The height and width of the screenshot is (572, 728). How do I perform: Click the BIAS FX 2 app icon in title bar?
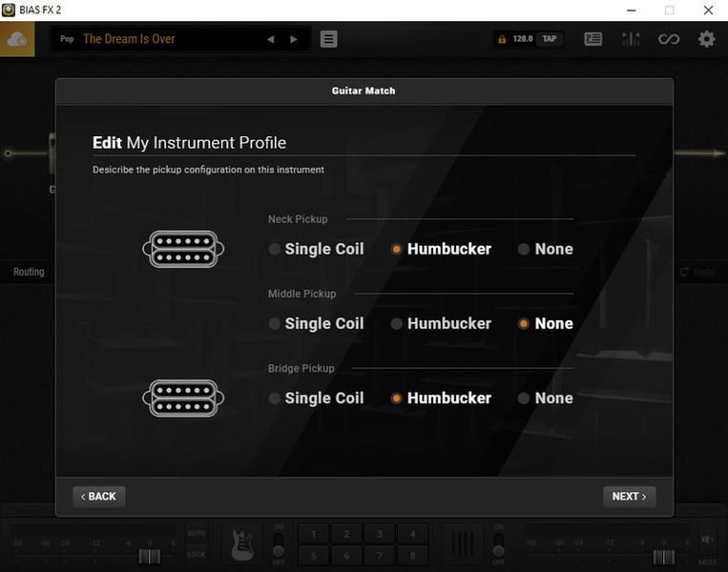(9, 10)
